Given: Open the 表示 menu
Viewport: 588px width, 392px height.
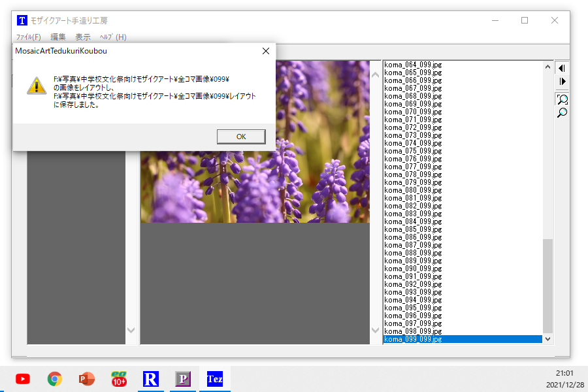Looking at the screenshot, I should pos(83,37).
